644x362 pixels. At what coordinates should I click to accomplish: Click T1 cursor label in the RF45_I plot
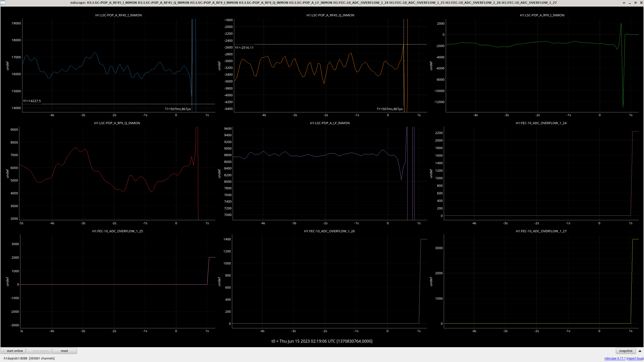(x=178, y=109)
